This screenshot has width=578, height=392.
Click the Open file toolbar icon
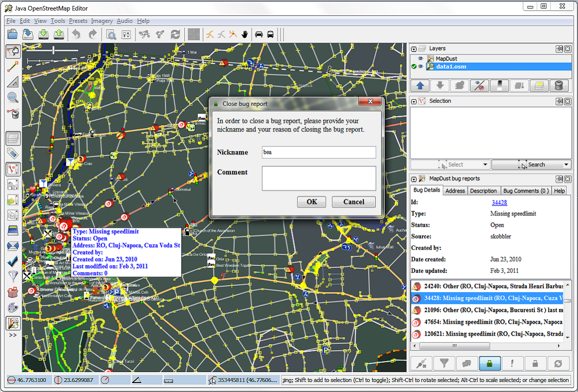click(x=12, y=34)
